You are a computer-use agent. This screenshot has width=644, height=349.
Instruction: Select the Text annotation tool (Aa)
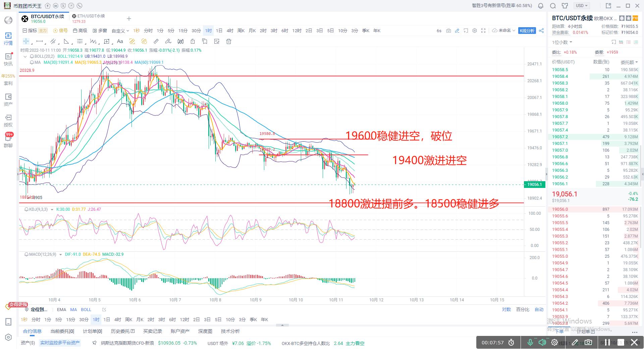tap(120, 41)
